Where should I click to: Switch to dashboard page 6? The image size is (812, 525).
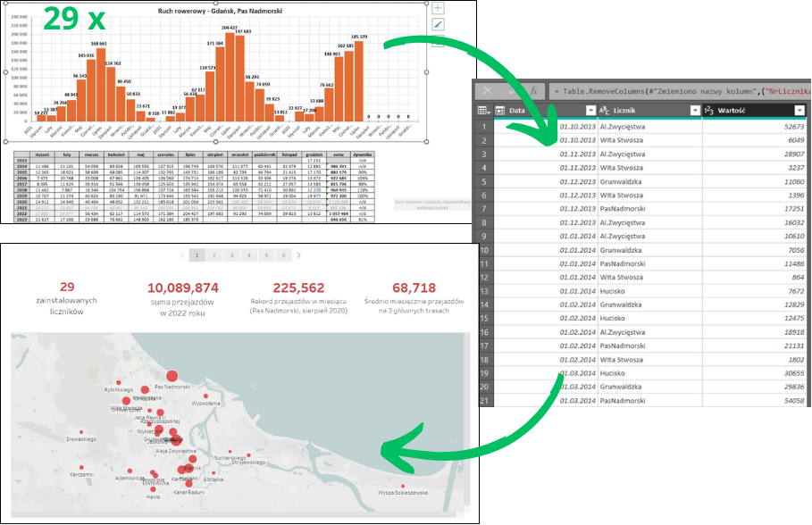284,255
